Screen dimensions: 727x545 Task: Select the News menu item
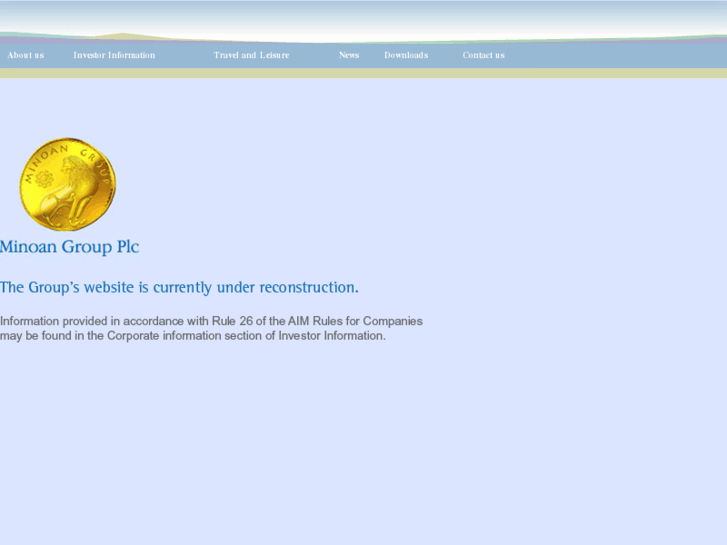(x=349, y=55)
